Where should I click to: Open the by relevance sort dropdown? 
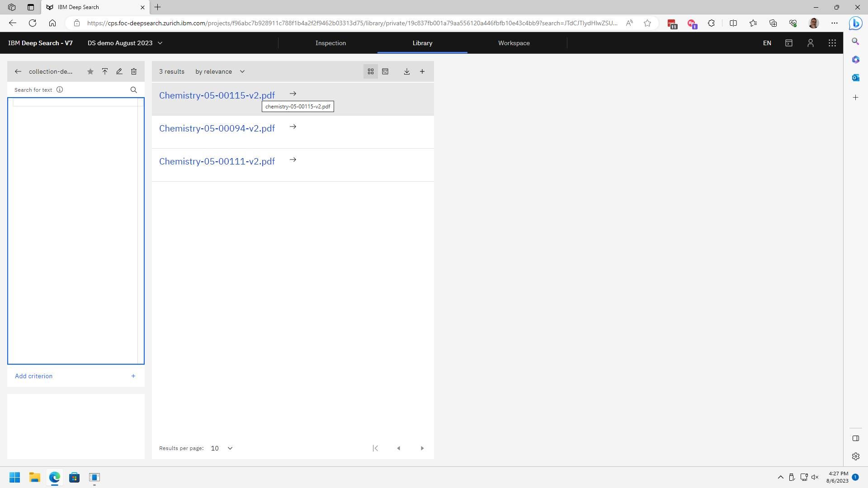[x=220, y=71]
